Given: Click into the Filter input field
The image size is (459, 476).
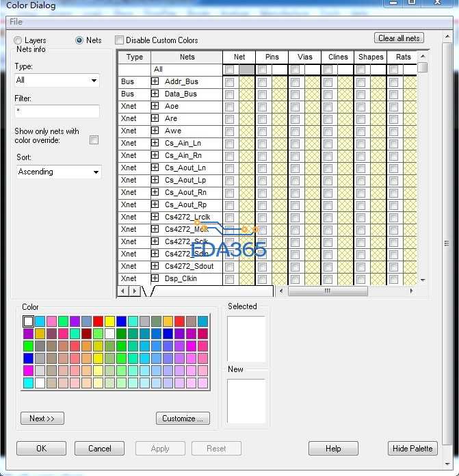Looking at the screenshot, I should (x=57, y=111).
